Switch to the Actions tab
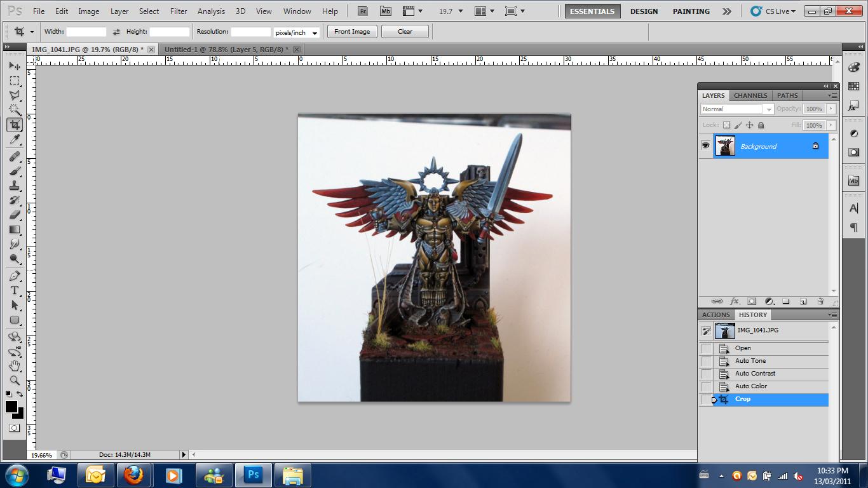 [715, 315]
